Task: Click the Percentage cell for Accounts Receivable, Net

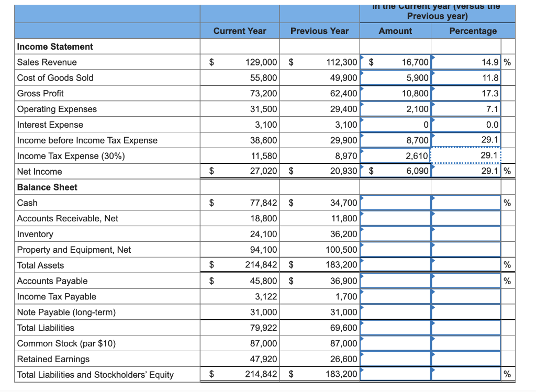Action: click(x=465, y=218)
